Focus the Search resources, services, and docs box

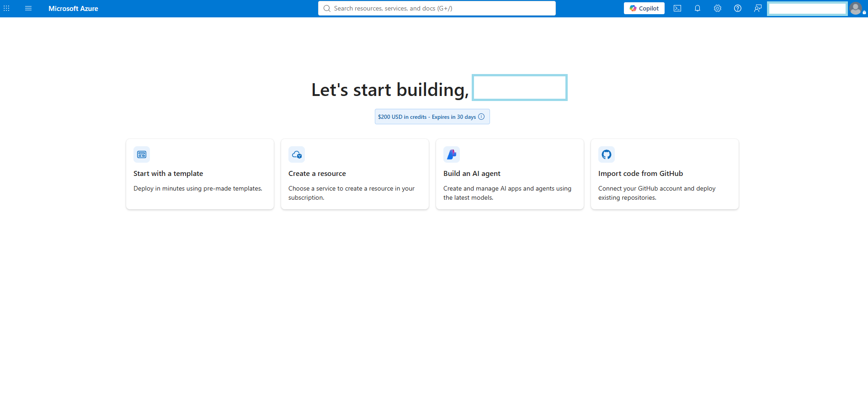pos(437,8)
